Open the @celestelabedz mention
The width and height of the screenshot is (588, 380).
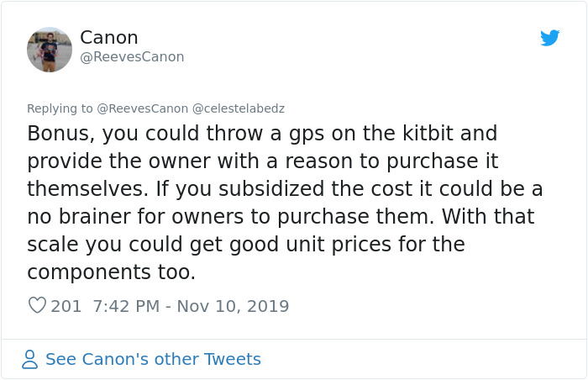(239, 108)
